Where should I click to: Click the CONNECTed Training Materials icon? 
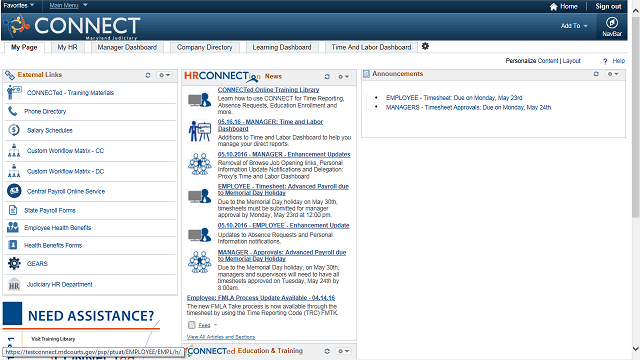tap(14, 92)
